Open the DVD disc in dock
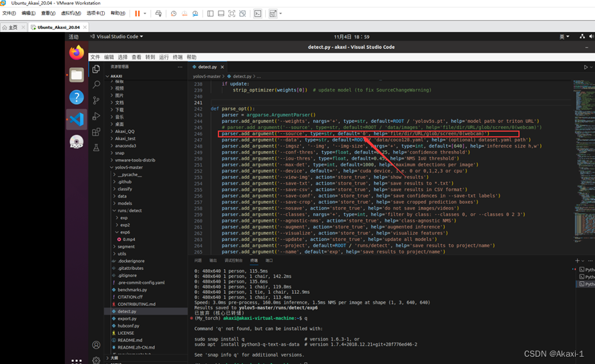This screenshot has height=364, width=595. tap(77, 142)
